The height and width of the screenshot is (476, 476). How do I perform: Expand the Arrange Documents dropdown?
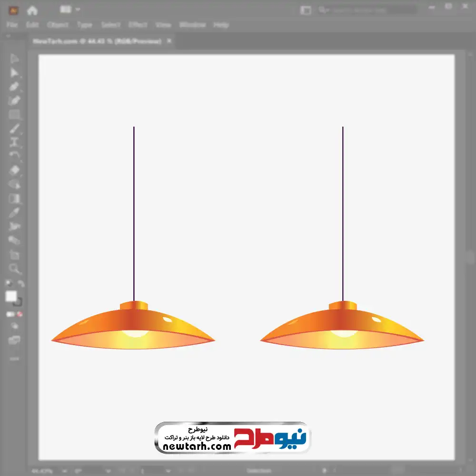[x=70, y=10]
